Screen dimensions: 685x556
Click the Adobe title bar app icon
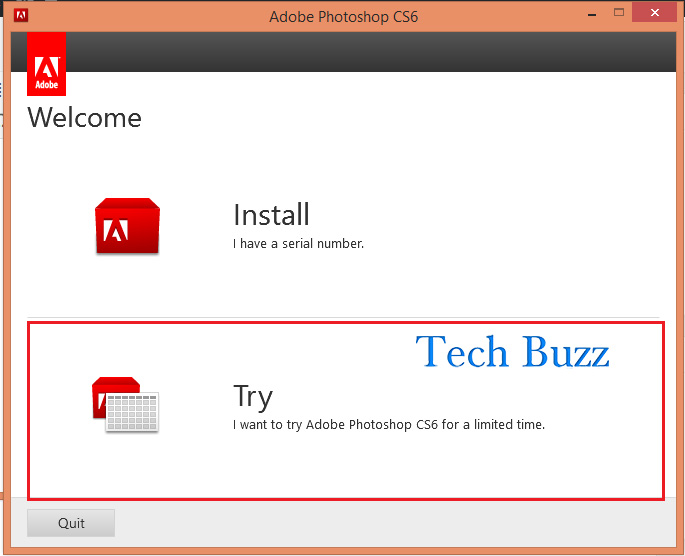pos(21,15)
